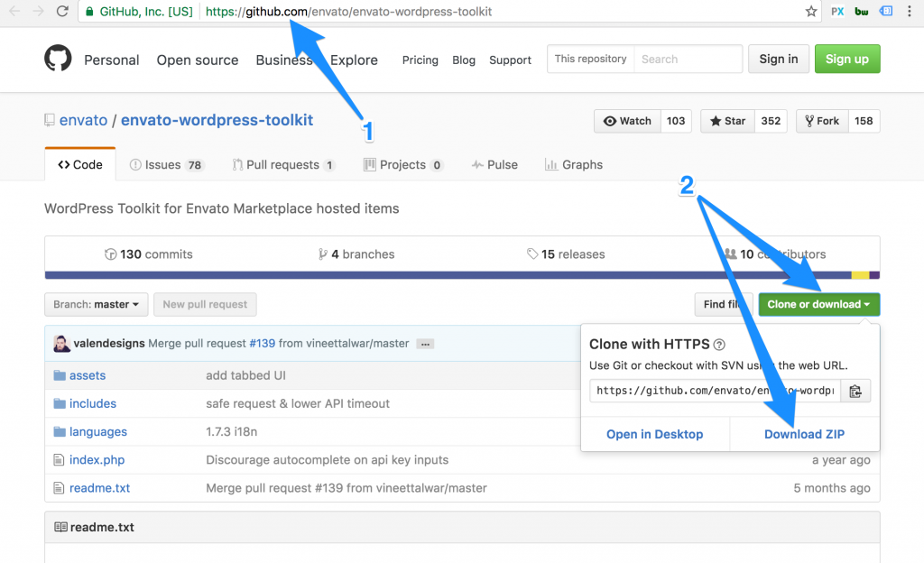
Task: Switch to the Pulse tab
Action: [494, 165]
